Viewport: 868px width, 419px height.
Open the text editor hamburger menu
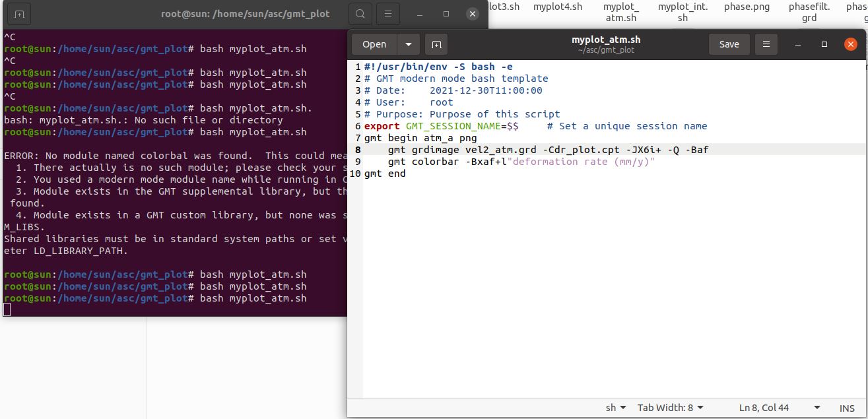(766, 44)
